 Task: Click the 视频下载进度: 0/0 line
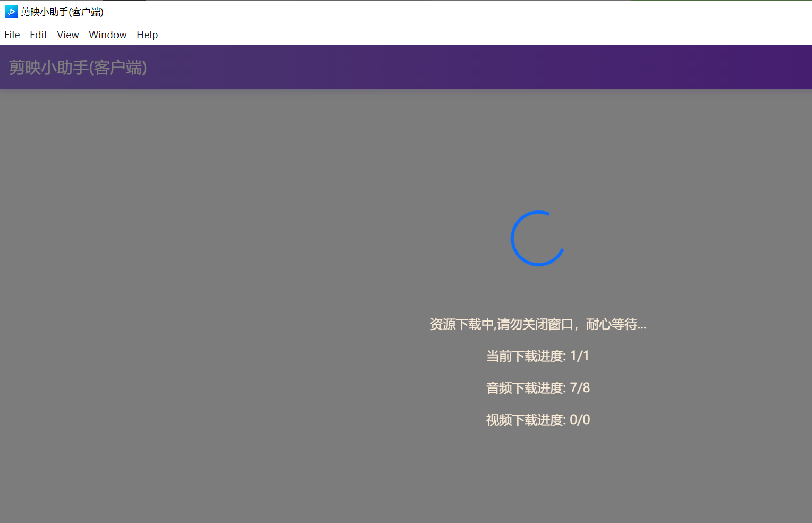coord(538,420)
